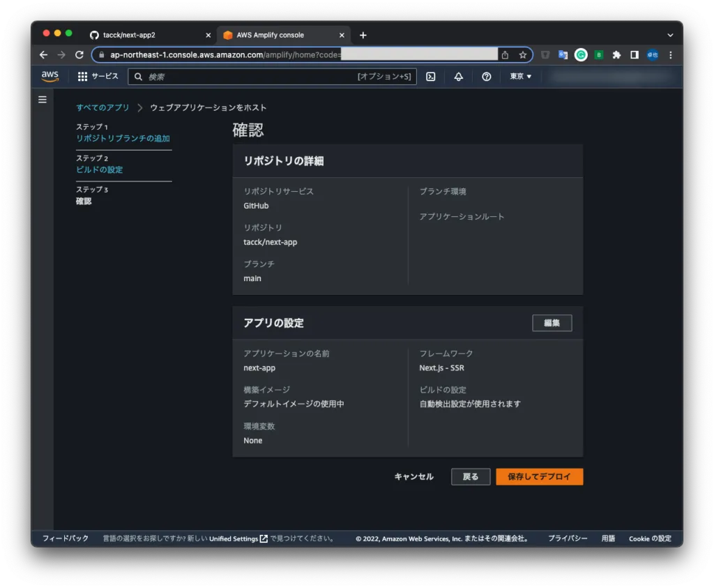
Task: Open the browser extensions puzzle icon
Action: 616,54
